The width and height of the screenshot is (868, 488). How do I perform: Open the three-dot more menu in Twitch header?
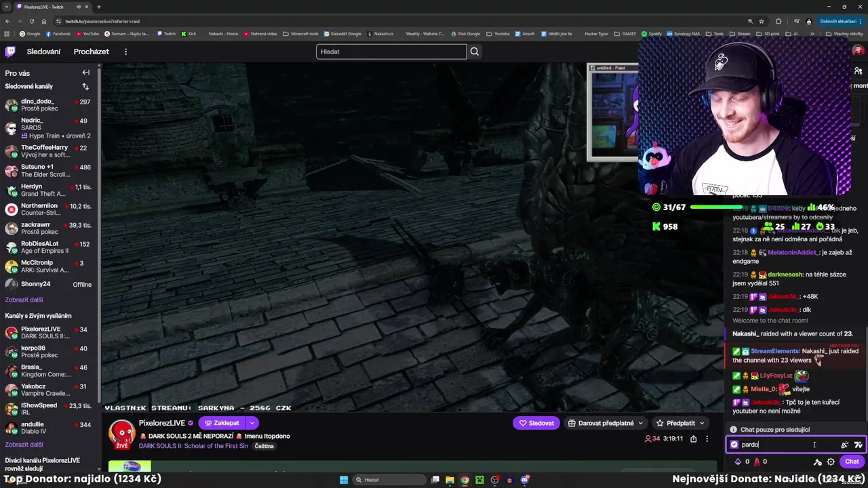pyautogui.click(x=125, y=52)
